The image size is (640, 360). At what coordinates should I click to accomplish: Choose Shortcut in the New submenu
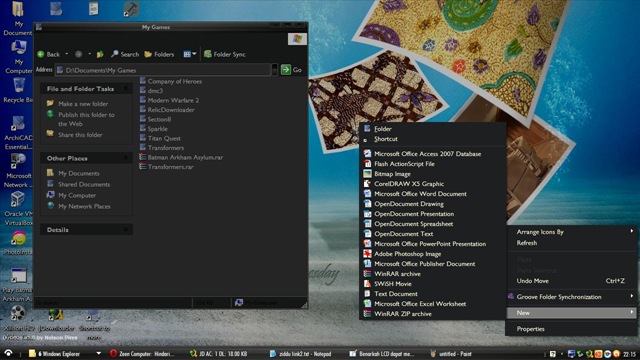[433, 139]
